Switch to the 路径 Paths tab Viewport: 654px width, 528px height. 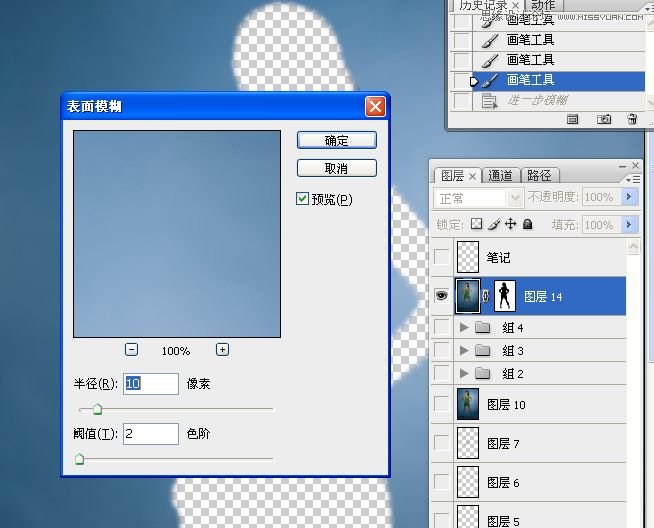[x=539, y=176]
